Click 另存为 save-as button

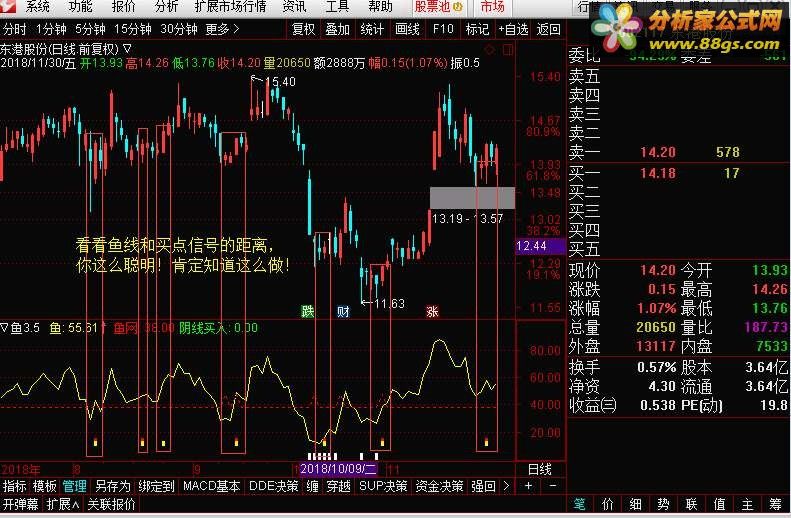tap(112, 486)
